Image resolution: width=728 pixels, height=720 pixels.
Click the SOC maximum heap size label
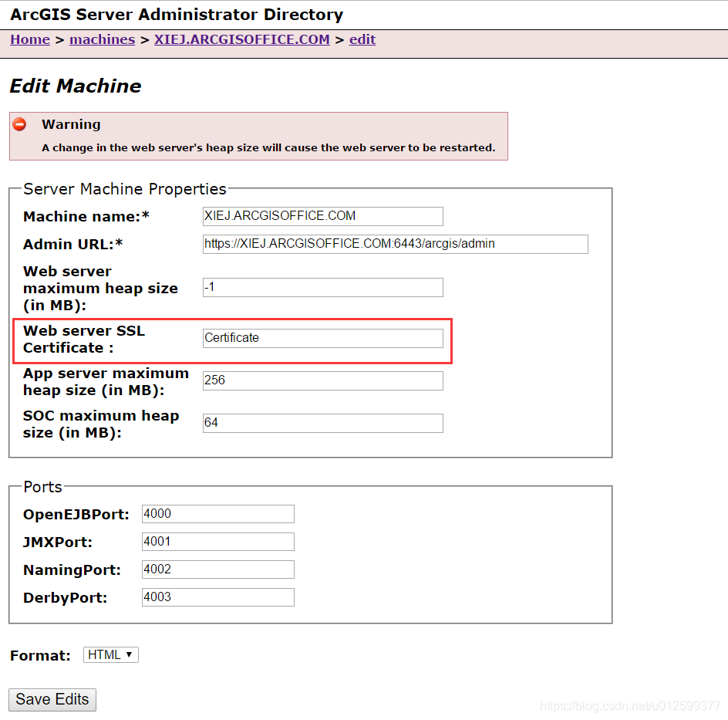point(101,424)
